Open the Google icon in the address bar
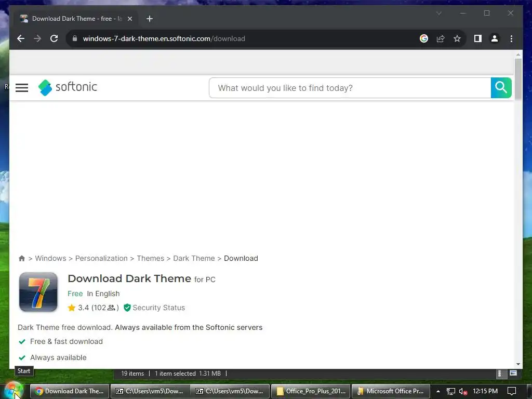The image size is (532, 399). point(424,38)
